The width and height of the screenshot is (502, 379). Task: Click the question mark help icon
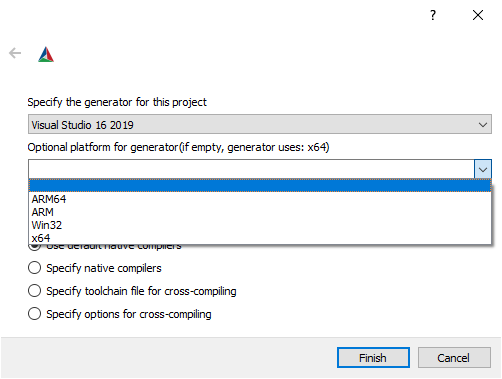433,15
